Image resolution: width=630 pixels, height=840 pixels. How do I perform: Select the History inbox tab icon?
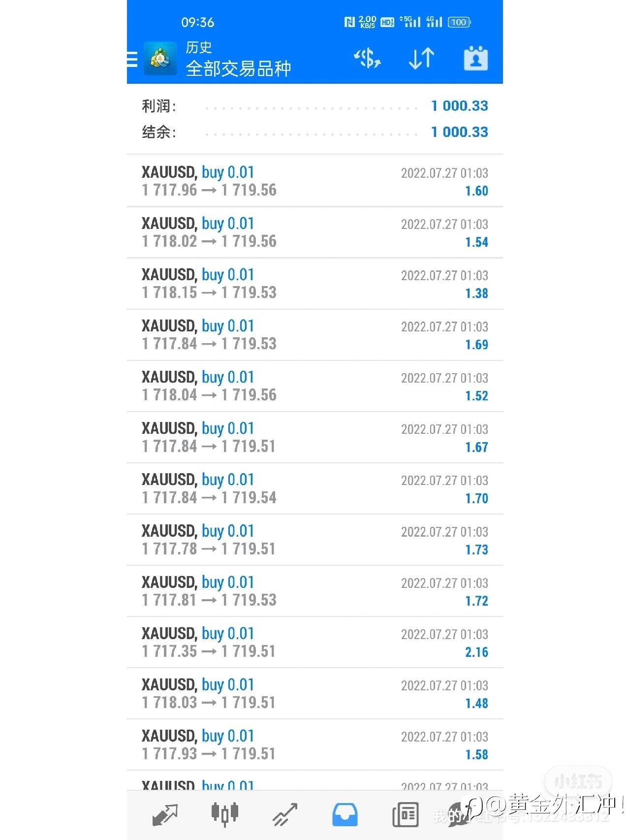point(345,814)
